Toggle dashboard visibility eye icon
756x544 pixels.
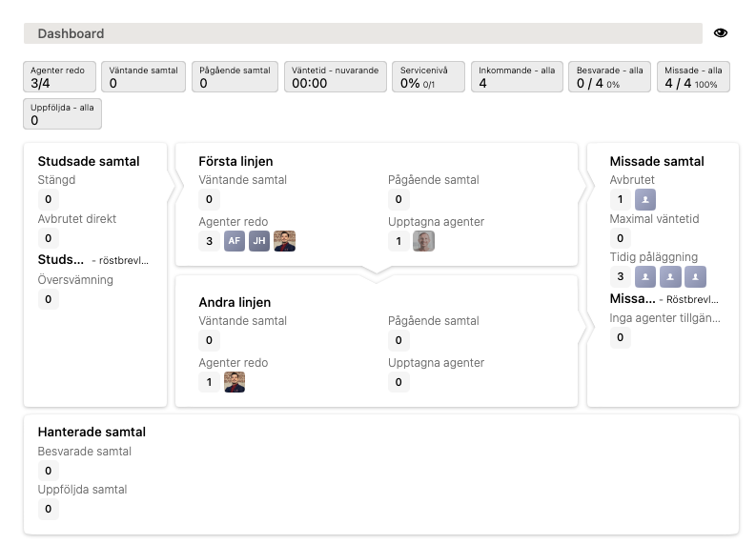point(721,33)
